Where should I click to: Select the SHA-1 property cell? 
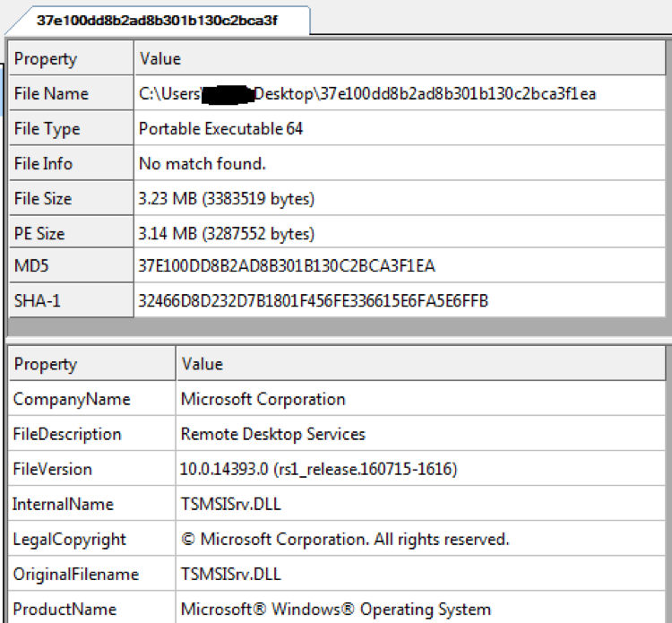(71, 300)
